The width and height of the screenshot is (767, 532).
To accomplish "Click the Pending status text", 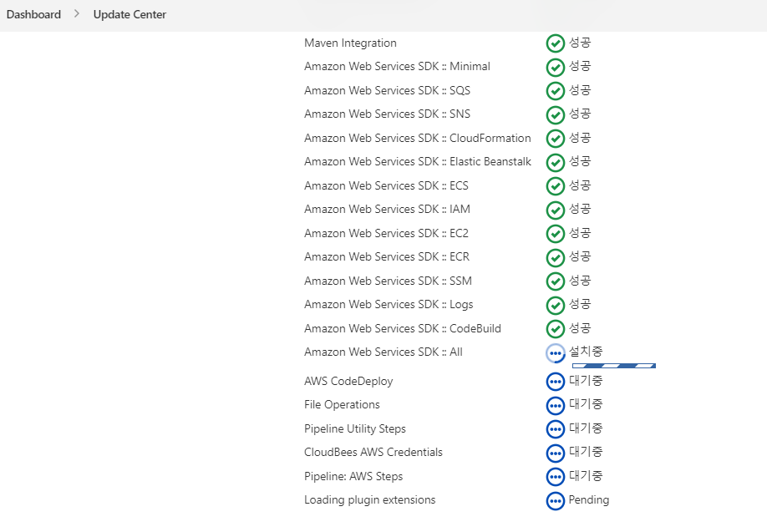I will tap(589, 500).
